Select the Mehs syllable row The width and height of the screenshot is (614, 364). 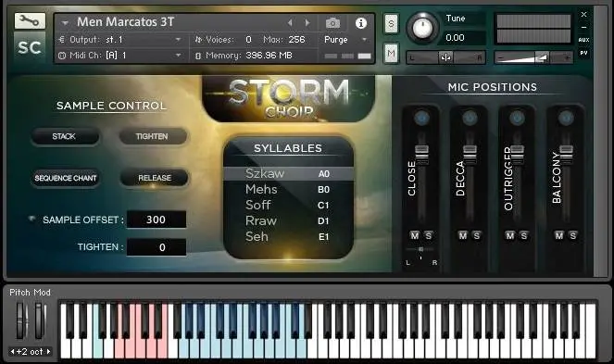point(288,189)
